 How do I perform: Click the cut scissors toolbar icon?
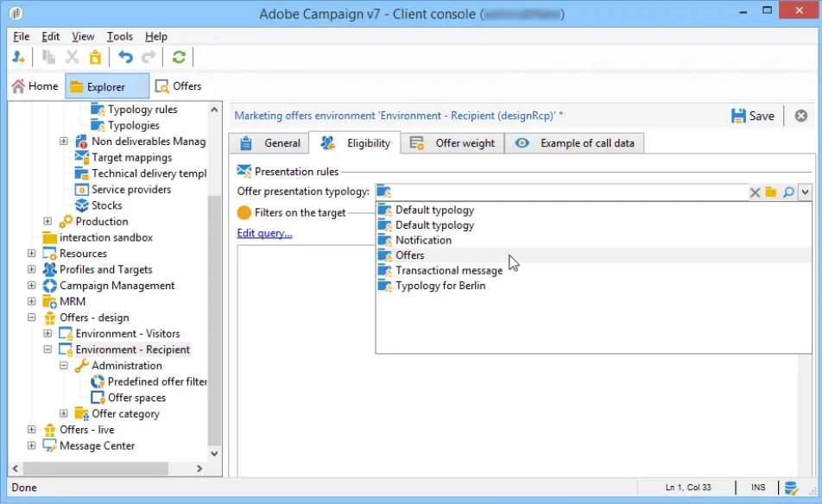(72, 57)
